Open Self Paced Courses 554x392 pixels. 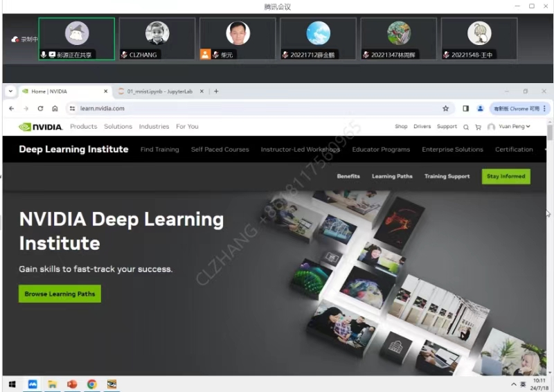(x=220, y=150)
